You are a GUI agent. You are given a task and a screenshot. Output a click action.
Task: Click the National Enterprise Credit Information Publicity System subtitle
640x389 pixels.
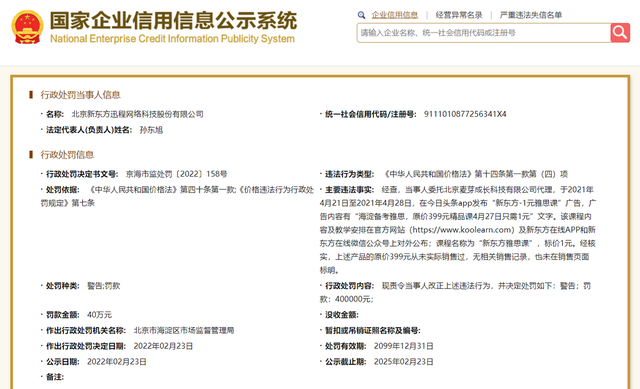tap(172, 39)
